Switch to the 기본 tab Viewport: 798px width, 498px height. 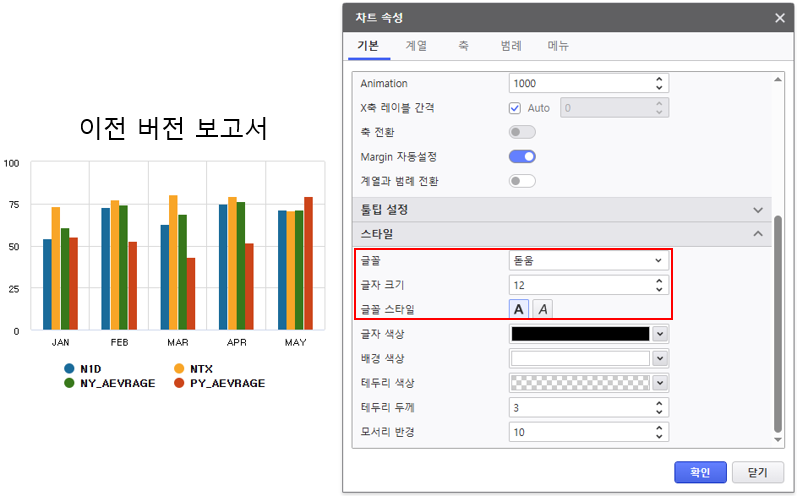click(x=368, y=46)
